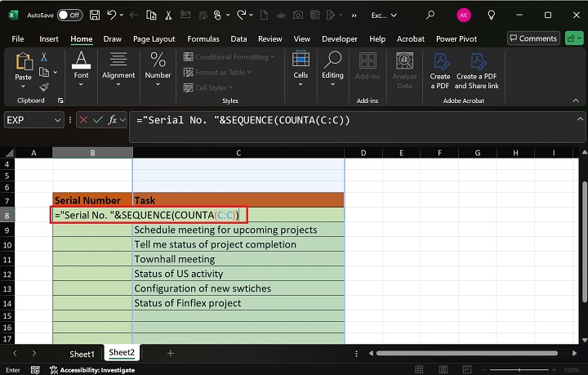Open the Formulas ribbon tab
This screenshot has width=588, height=375.
coord(203,38)
